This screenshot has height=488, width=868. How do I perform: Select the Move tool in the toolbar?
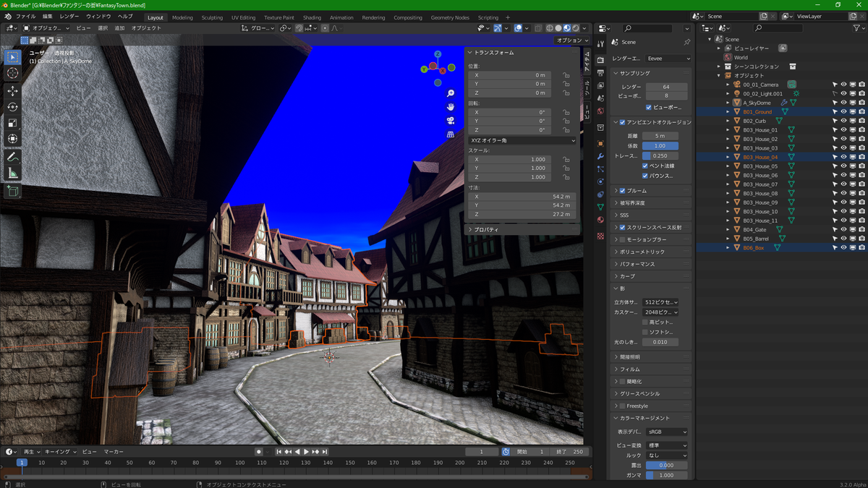[x=11, y=90]
